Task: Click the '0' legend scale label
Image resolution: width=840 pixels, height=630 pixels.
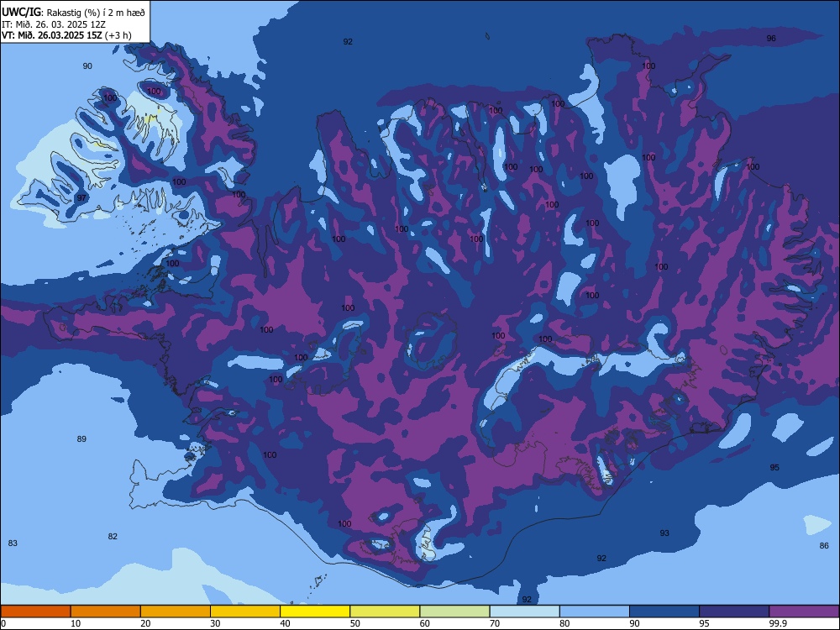Action: click(x=3, y=623)
